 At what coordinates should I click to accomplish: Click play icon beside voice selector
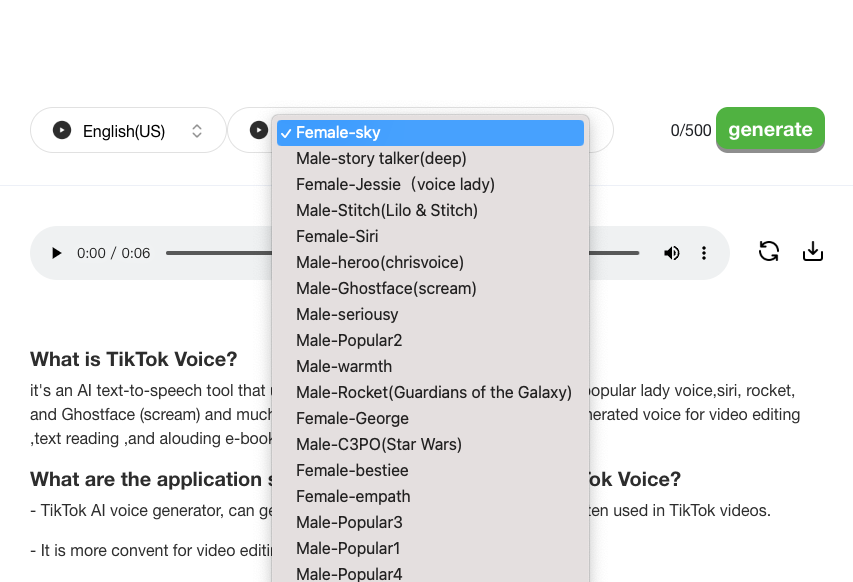258,130
